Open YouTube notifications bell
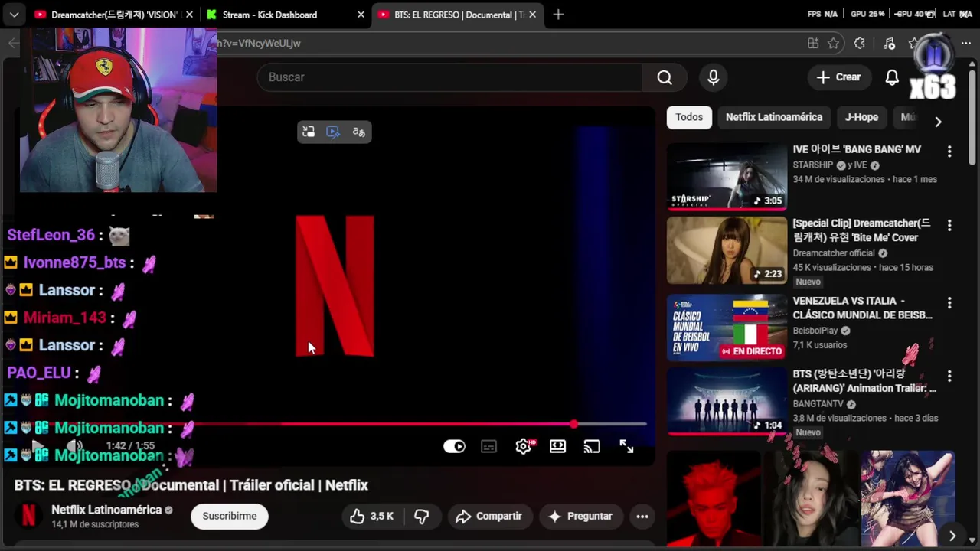The height and width of the screenshot is (551, 980). pyautogui.click(x=892, y=77)
